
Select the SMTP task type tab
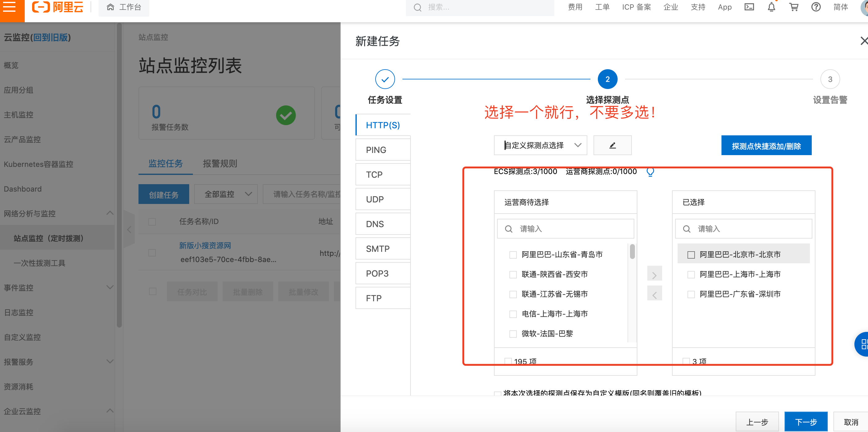click(x=383, y=249)
